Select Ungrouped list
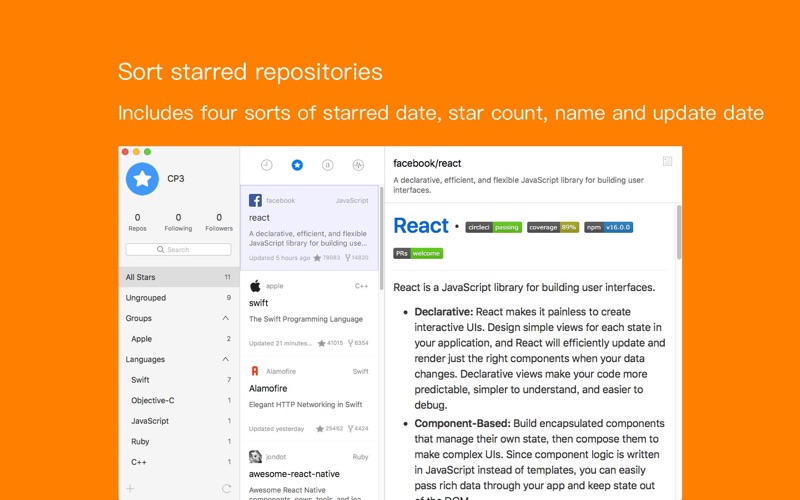 [x=179, y=297]
